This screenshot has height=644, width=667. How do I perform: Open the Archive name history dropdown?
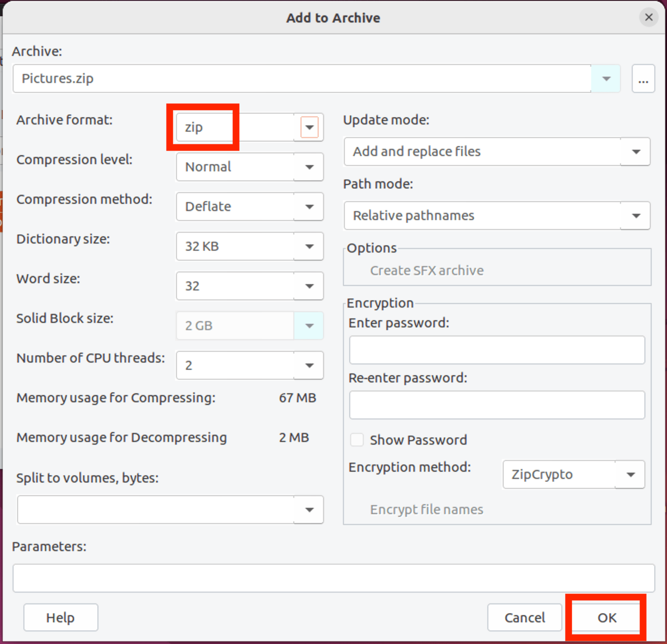coord(606,79)
